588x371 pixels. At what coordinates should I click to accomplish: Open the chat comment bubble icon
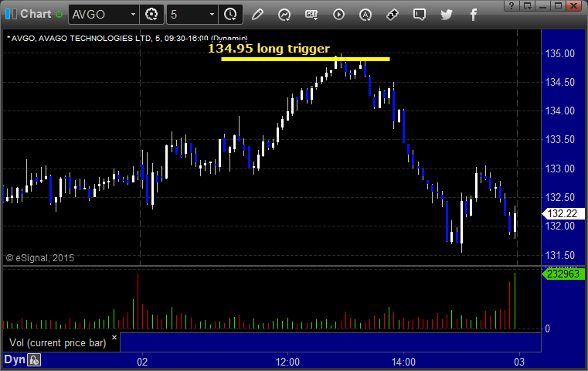pos(420,15)
